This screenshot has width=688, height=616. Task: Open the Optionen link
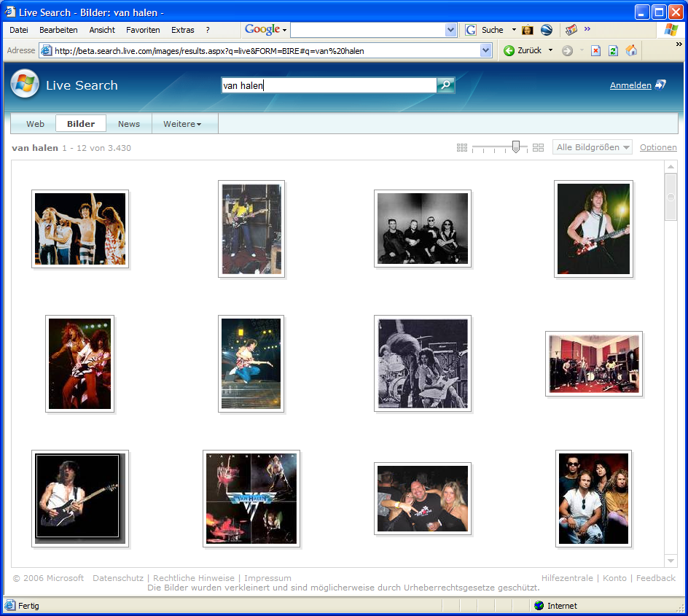[658, 147]
